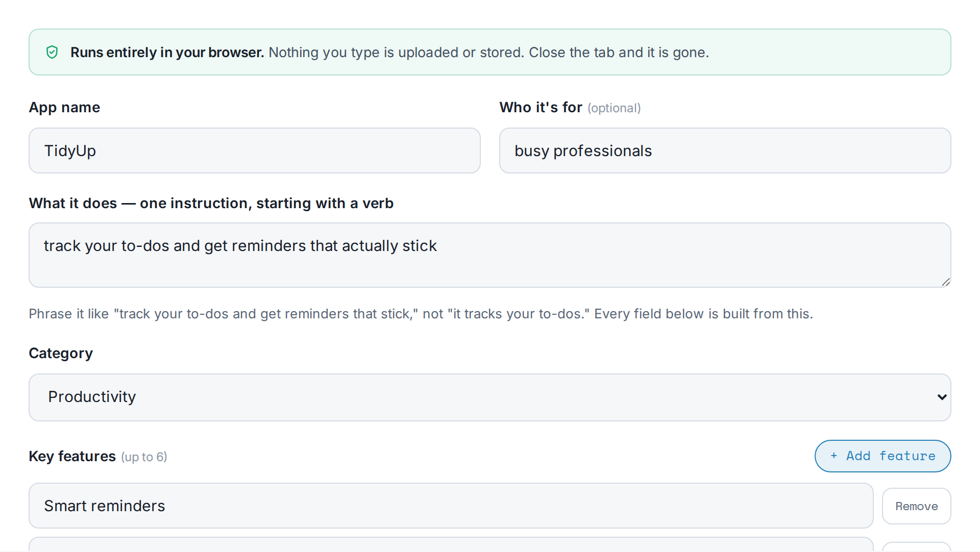Click the 'Who it's for' label

(x=541, y=108)
